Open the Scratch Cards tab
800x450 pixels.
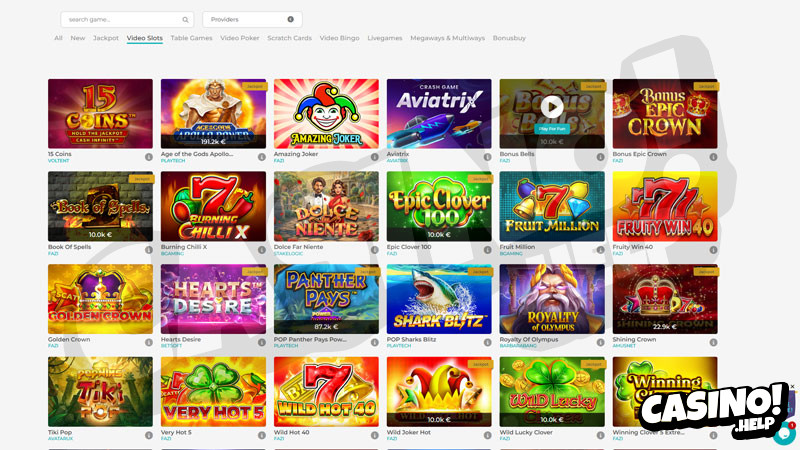289,38
